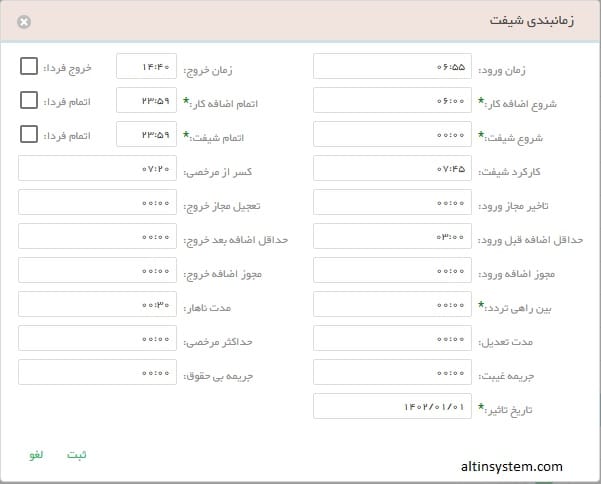Select the مجوز اضافه خروج field
The width and height of the screenshot is (601, 484).
[97, 270]
